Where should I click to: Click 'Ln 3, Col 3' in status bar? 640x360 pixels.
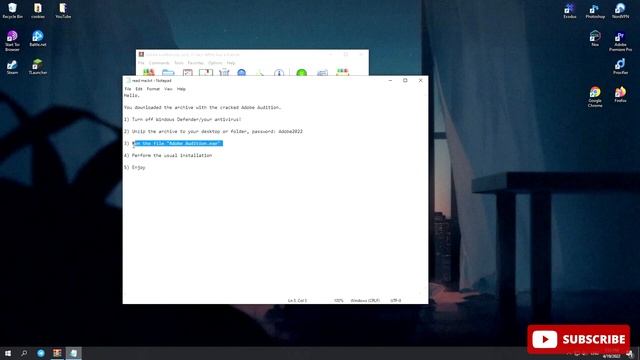[297, 300]
